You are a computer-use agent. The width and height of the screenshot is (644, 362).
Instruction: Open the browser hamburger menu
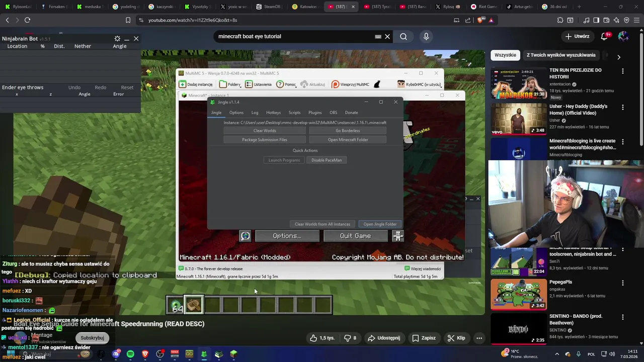[636, 20]
